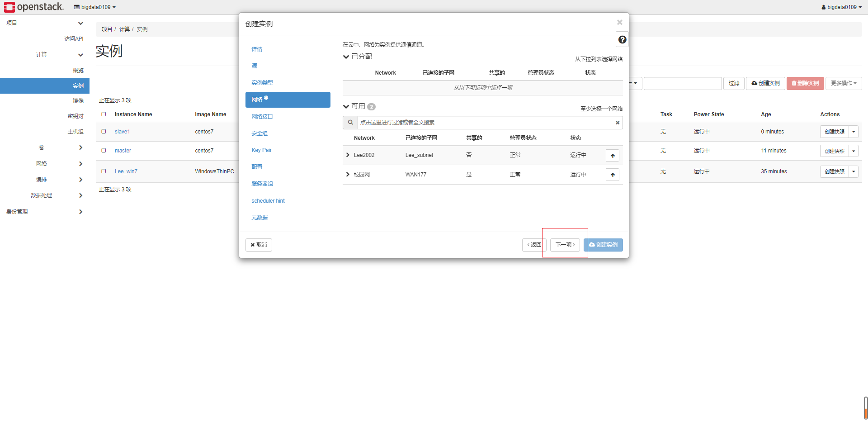
Task: Click 创建快照 for master row
Action: (x=834, y=151)
